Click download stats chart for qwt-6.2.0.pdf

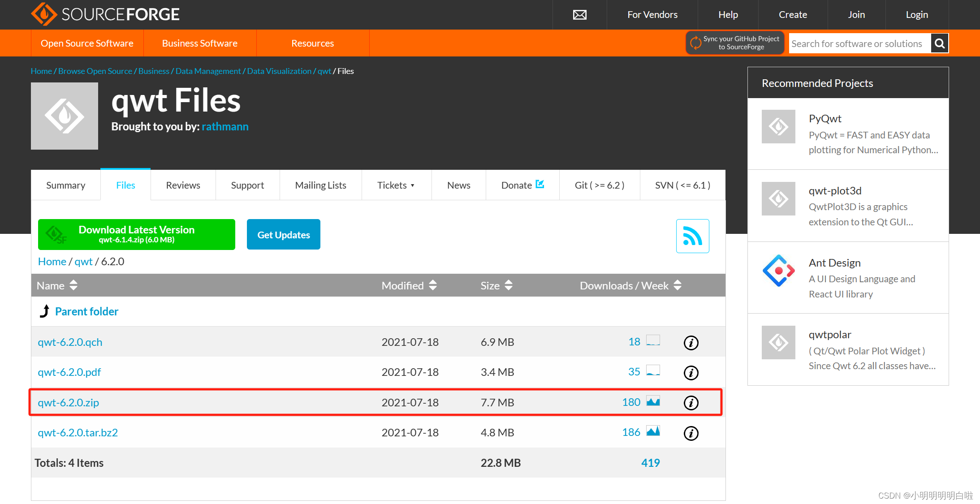[653, 371]
